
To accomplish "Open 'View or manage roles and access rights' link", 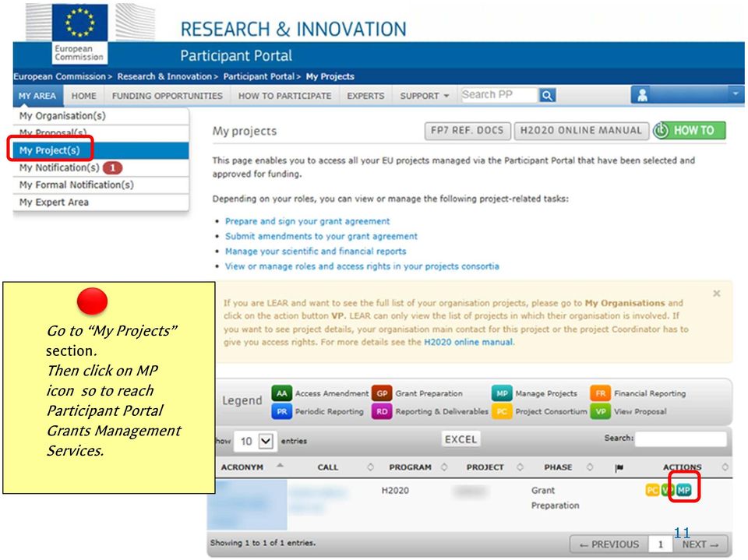I will [362, 266].
